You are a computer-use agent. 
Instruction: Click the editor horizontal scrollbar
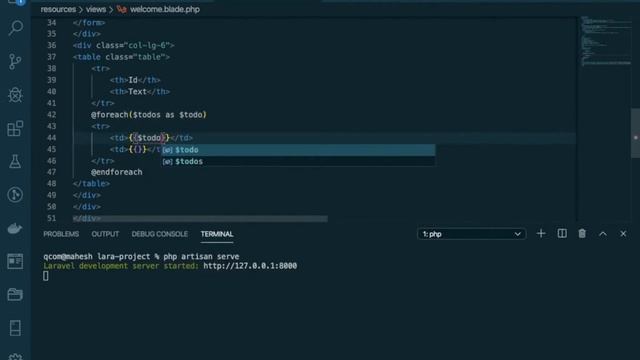point(200,219)
